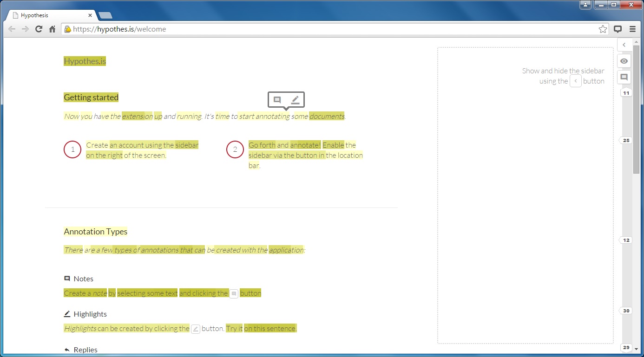Select the Hypothesis browser tab

point(52,15)
